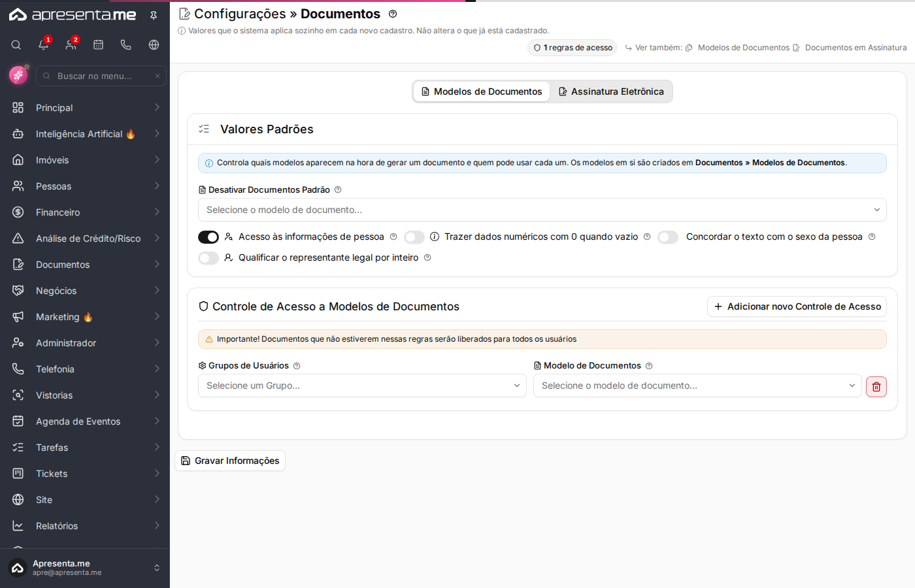Click the pink AI assistant avatar icon

(x=18, y=75)
